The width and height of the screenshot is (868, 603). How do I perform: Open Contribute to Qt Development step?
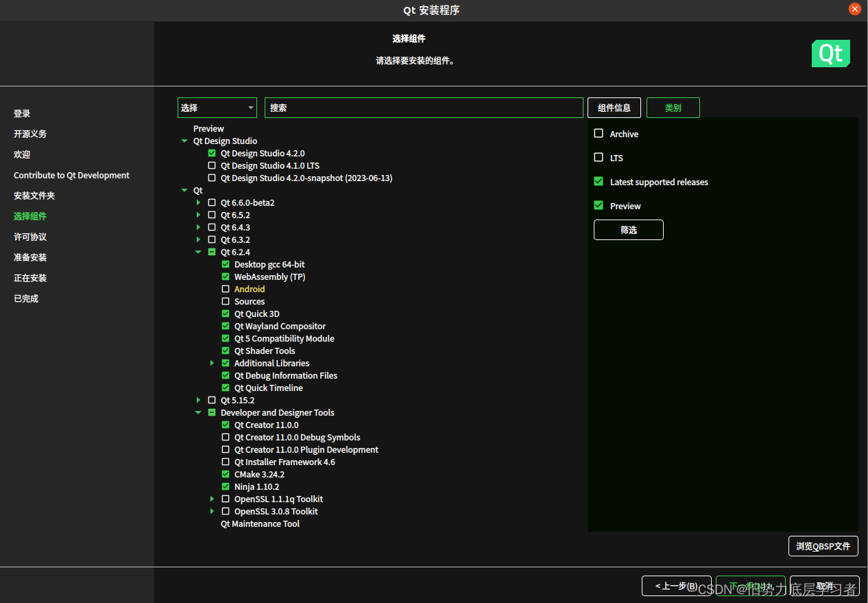71,176
